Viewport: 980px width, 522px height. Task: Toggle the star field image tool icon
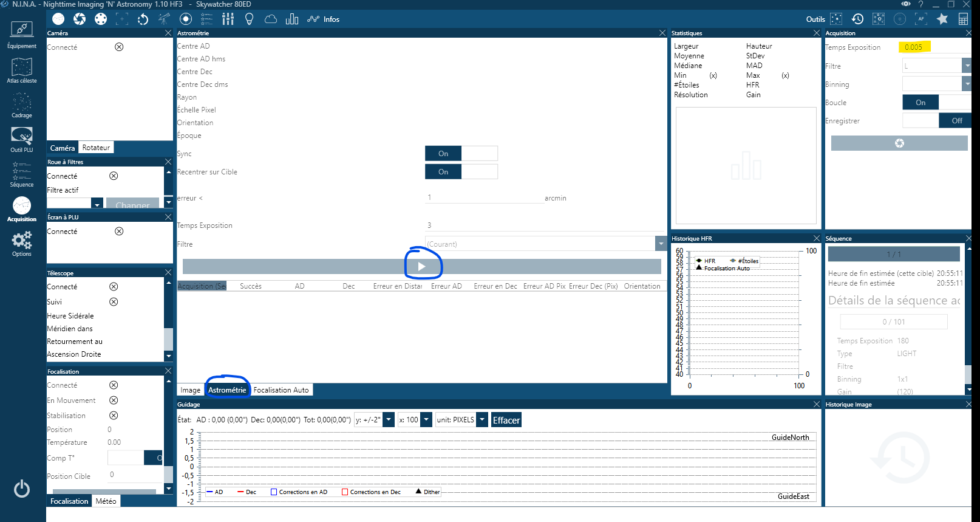[836, 19]
